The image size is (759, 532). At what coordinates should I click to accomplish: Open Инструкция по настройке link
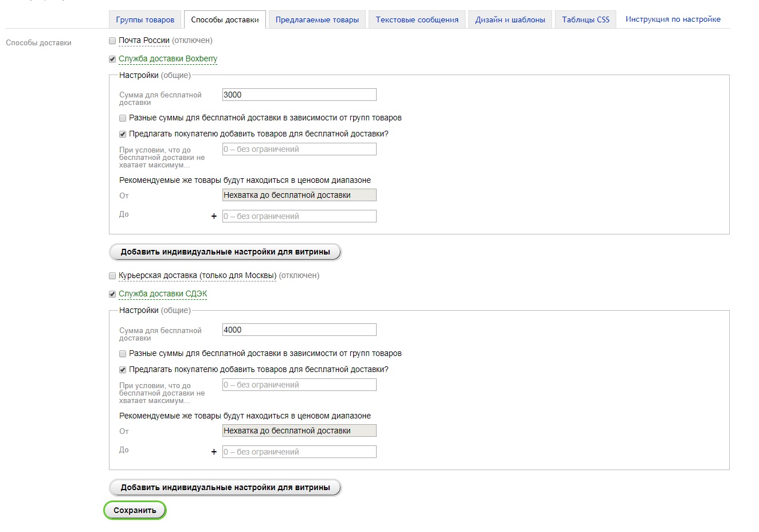[x=673, y=19]
